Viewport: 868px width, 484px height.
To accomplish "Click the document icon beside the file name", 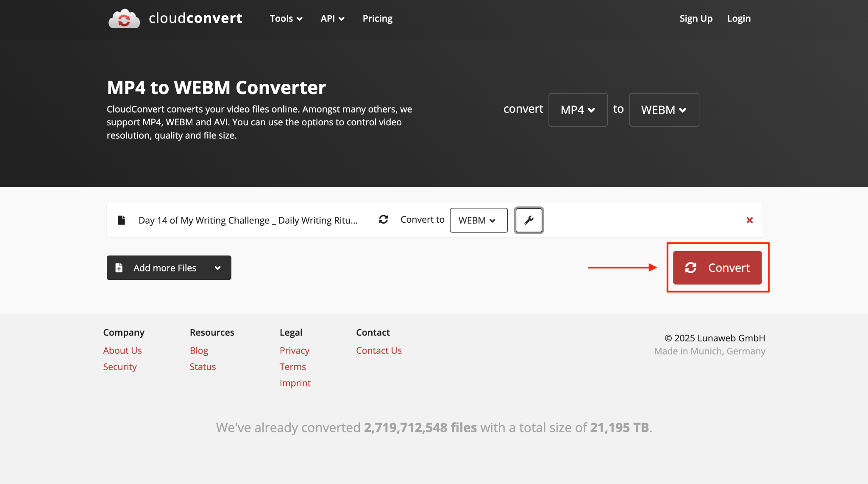I will [x=122, y=220].
